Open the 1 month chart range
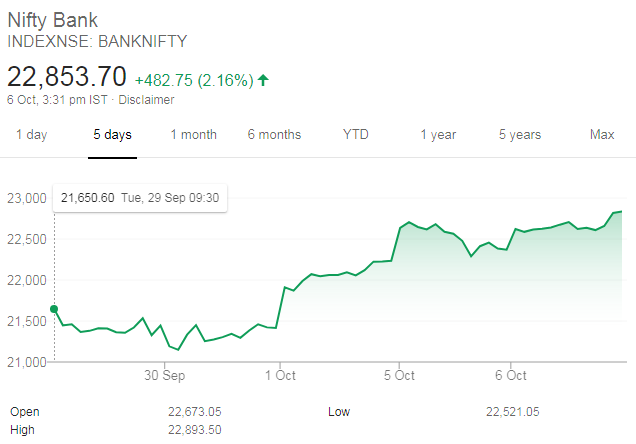This screenshot has width=636, height=444. point(193,134)
